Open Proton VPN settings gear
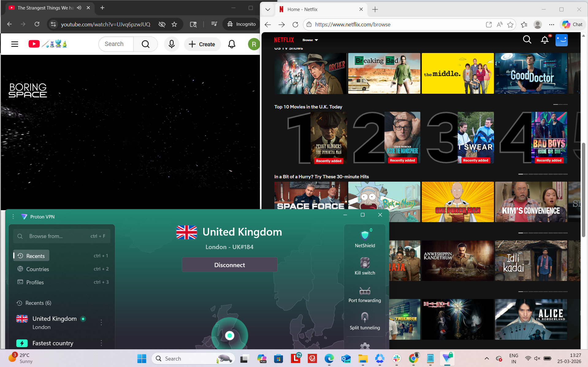This screenshot has height=367, width=588. pyautogui.click(x=365, y=346)
